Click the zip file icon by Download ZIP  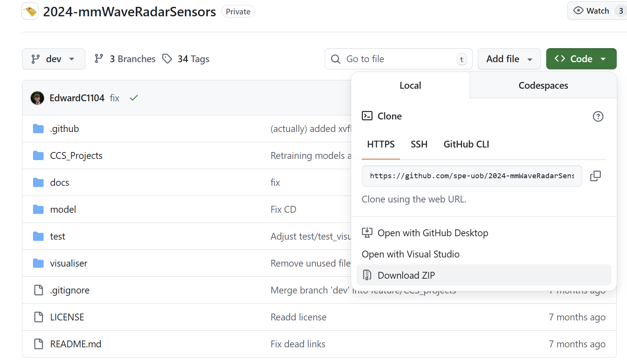[367, 275]
